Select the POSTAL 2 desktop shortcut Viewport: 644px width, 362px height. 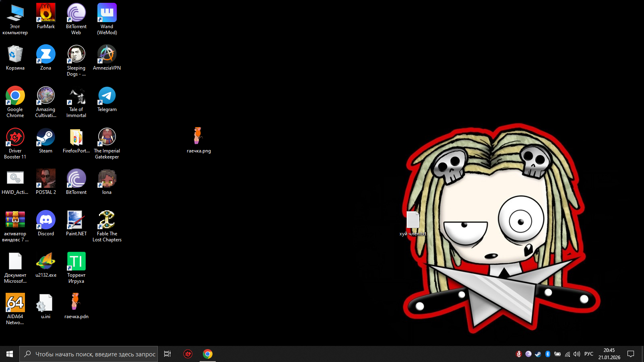tap(46, 182)
